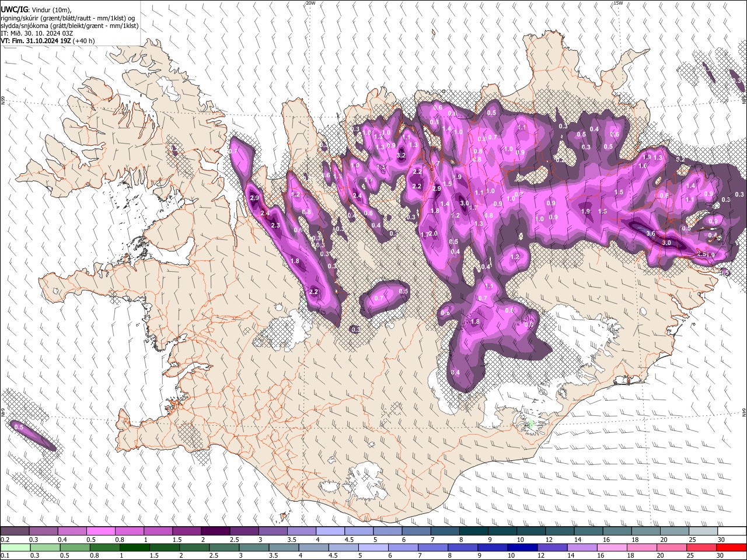Image resolution: width=747 pixels, height=560 pixels.
Task: Click the 1–1.5 darkest green legend swatch
Action: point(134,547)
